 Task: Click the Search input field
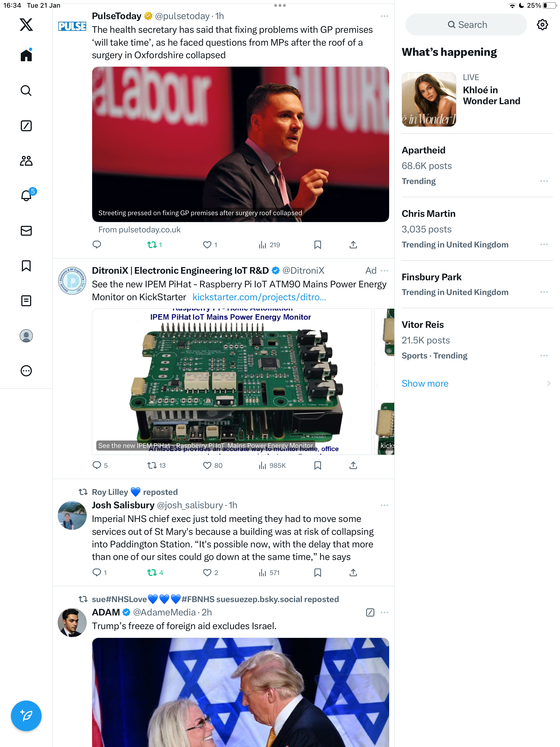click(466, 25)
